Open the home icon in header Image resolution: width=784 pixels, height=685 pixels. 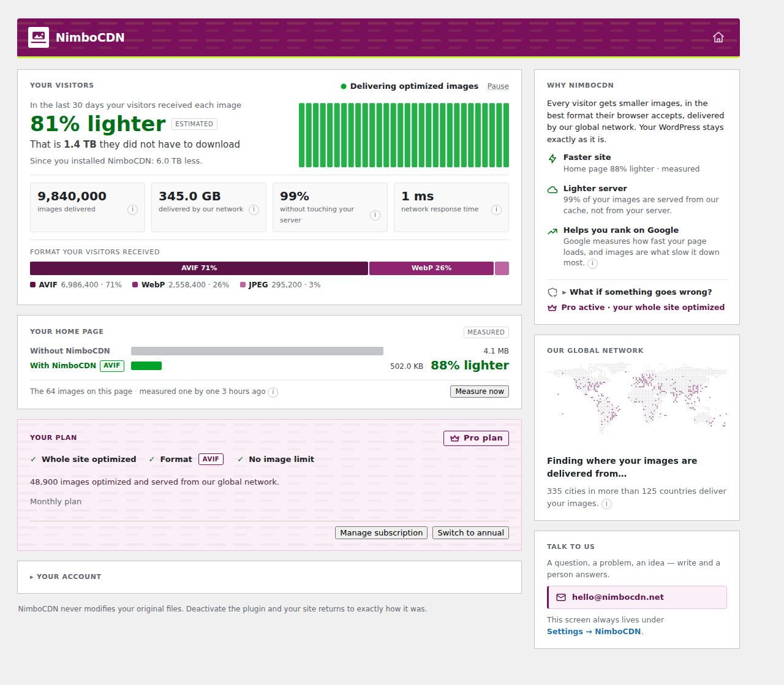[x=718, y=37]
